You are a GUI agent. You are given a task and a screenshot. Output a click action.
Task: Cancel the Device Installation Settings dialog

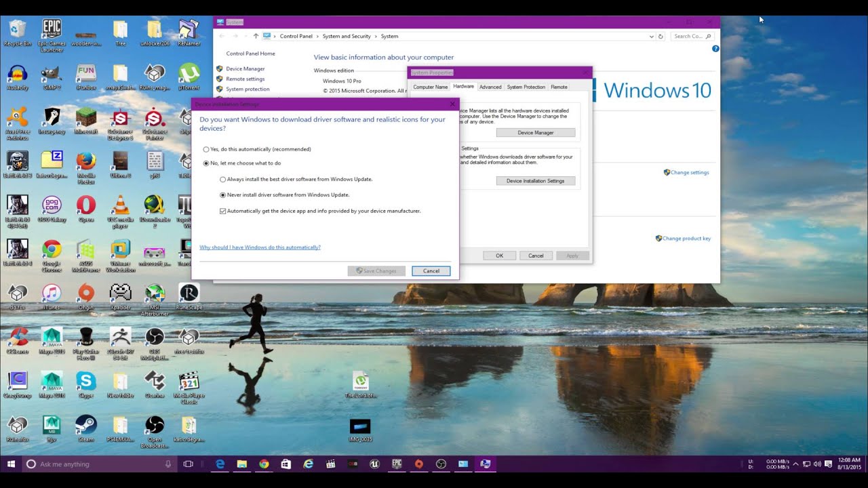[431, 271]
